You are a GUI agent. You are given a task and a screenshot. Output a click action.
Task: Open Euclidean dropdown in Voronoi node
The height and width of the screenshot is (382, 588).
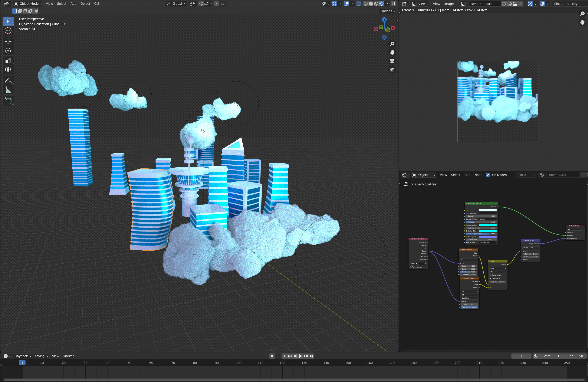click(470, 298)
